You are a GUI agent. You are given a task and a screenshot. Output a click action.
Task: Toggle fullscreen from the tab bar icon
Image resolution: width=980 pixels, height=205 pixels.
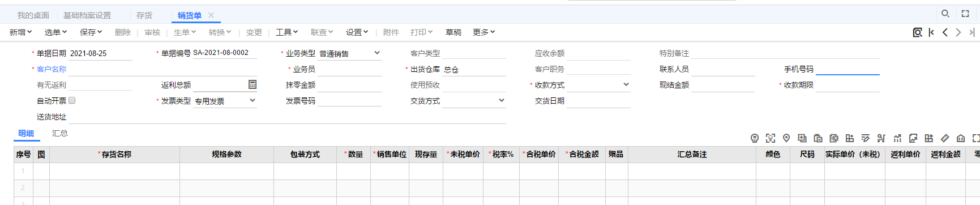(965, 14)
